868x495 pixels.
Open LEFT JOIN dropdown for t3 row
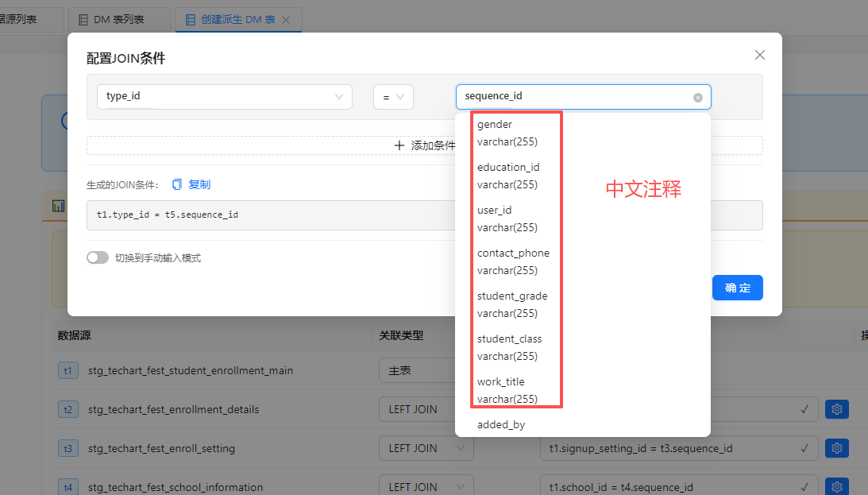(426, 448)
